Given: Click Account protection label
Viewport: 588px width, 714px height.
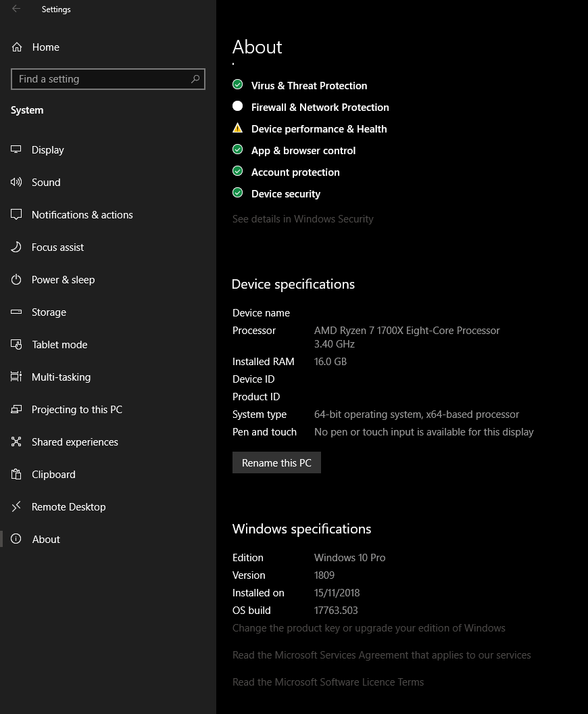Looking at the screenshot, I should pyautogui.click(x=295, y=172).
